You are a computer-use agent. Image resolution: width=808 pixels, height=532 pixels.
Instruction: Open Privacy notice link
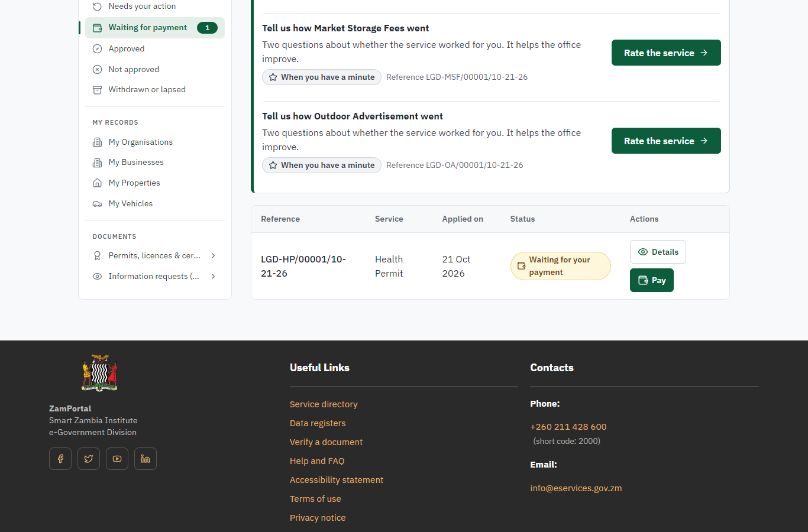tap(318, 518)
